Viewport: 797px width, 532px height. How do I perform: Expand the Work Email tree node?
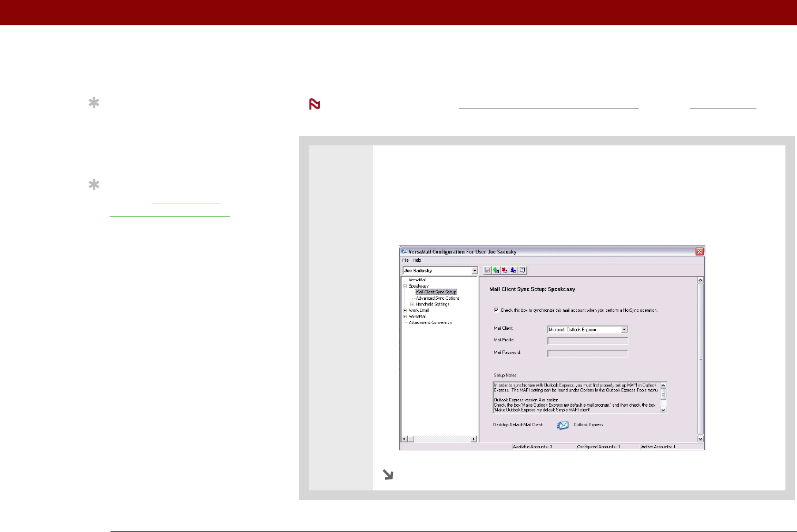[405, 310]
